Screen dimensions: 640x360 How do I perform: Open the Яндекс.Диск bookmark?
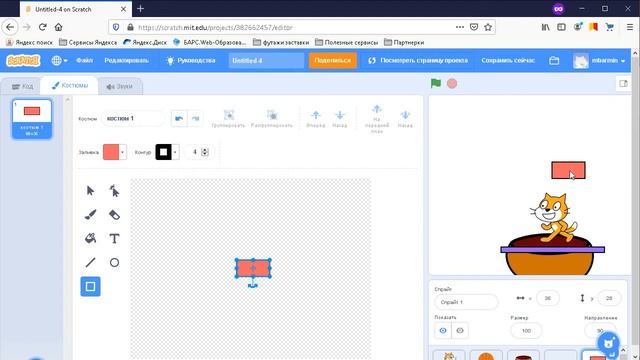tap(145, 42)
